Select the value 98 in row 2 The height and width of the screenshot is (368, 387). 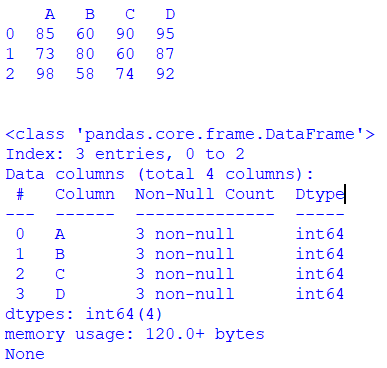[x=45, y=74]
